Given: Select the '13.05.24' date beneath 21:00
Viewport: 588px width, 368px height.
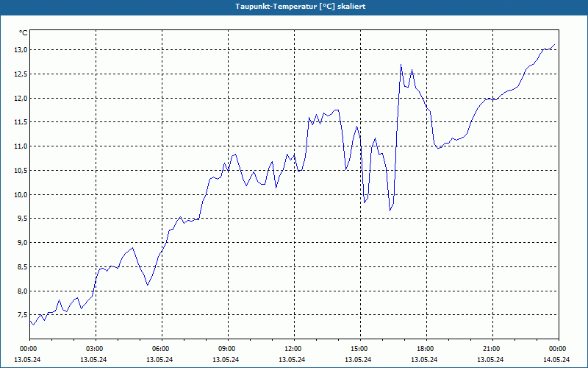Looking at the screenshot, I should coord(490,359).
